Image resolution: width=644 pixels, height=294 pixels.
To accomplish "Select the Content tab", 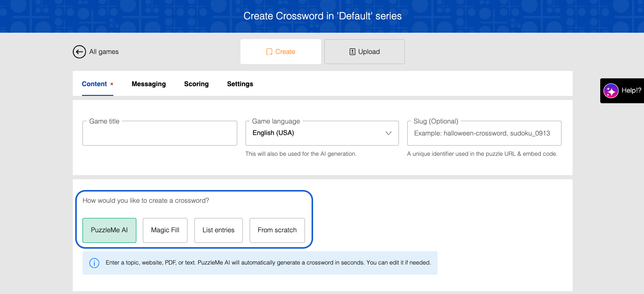I will [94, 84].
